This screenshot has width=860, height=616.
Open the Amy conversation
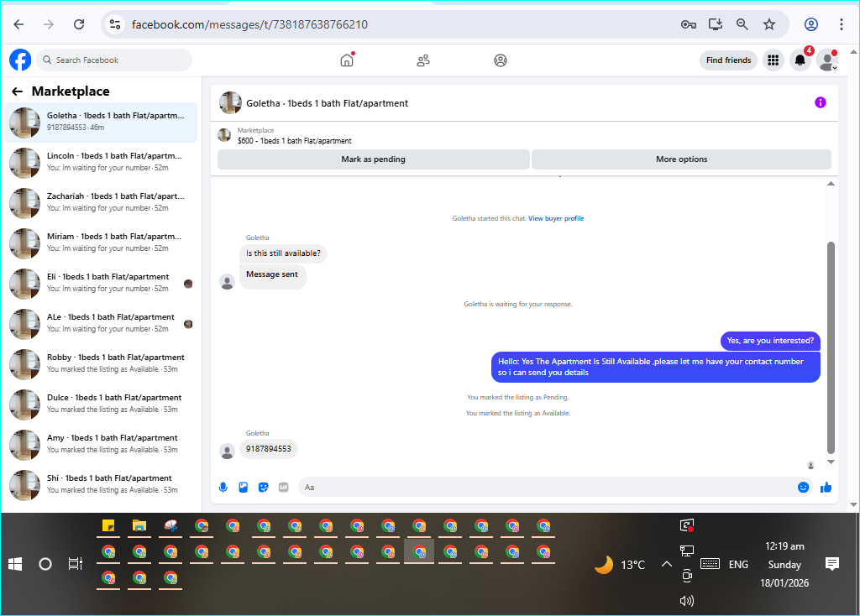tap(101, 445)
